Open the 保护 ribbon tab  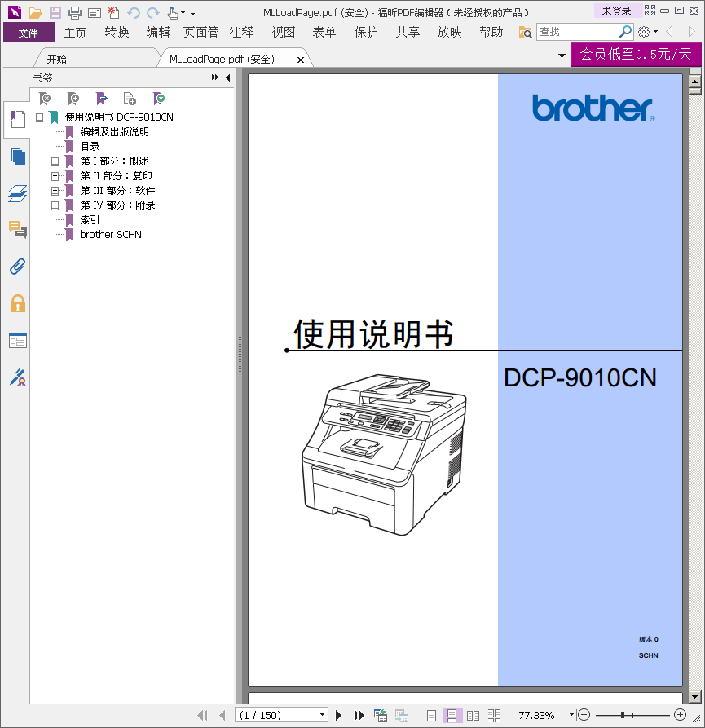pos(366,33)
